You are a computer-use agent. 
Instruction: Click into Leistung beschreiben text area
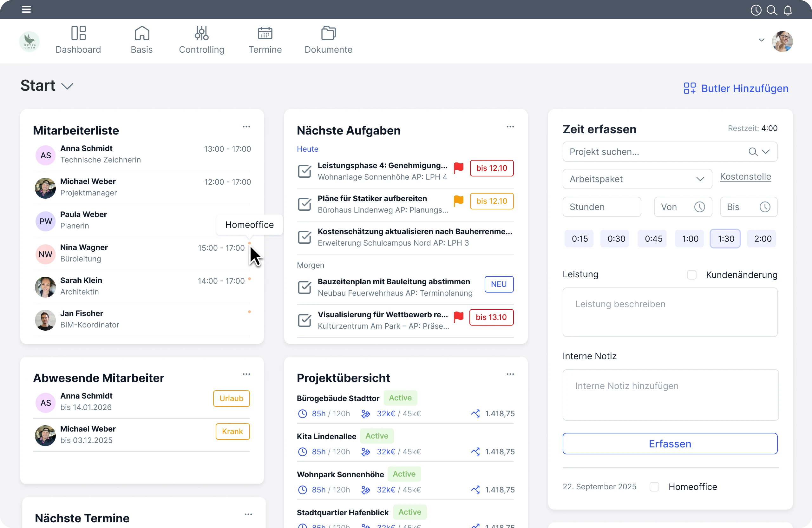670,312
